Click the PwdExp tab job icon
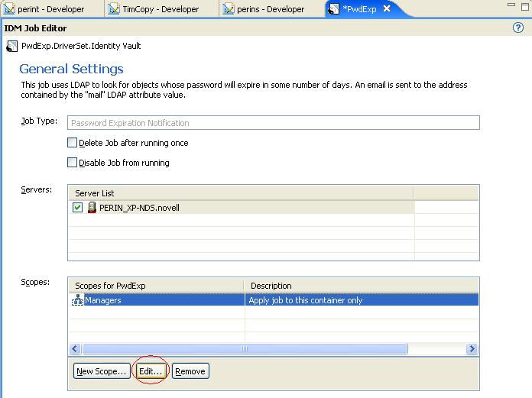Viewport: 532px width, 398px height. 334,9
